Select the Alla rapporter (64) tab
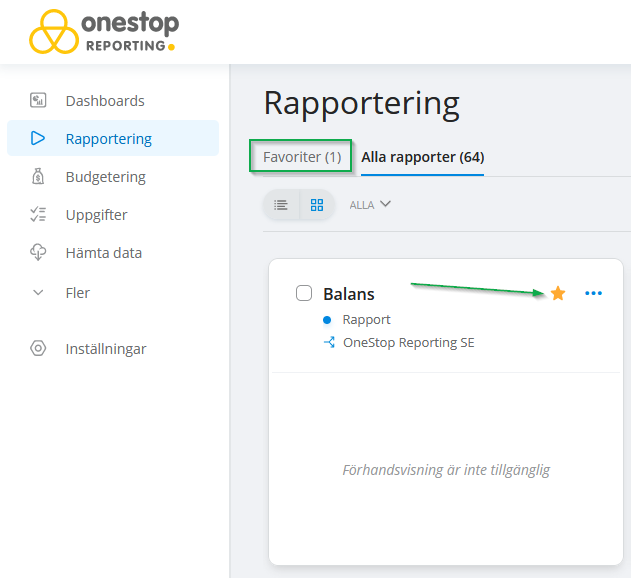Screen dimensions: 631x578 [422, 157]
